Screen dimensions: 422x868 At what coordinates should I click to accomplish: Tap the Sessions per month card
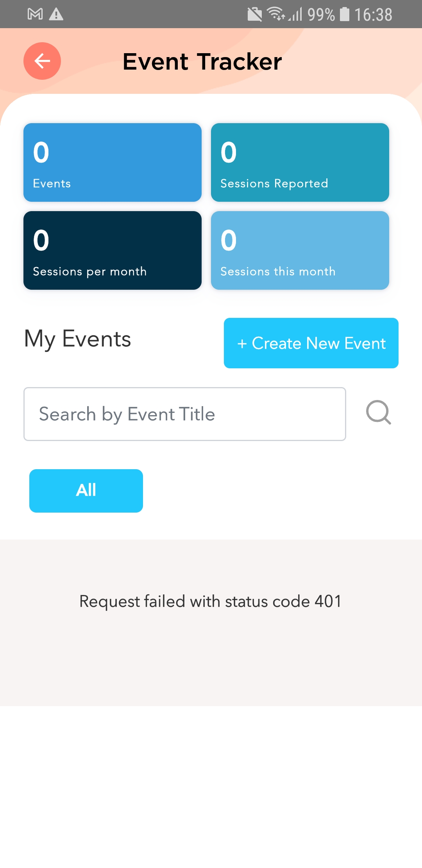[113, 250]
